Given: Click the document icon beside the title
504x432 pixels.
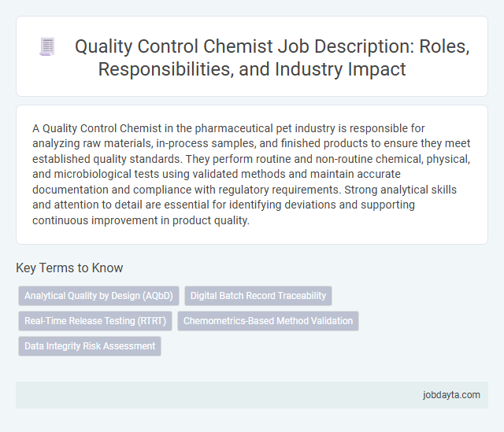Looking at the screenshot, I should pyautogui.click(x=47, y=46).
